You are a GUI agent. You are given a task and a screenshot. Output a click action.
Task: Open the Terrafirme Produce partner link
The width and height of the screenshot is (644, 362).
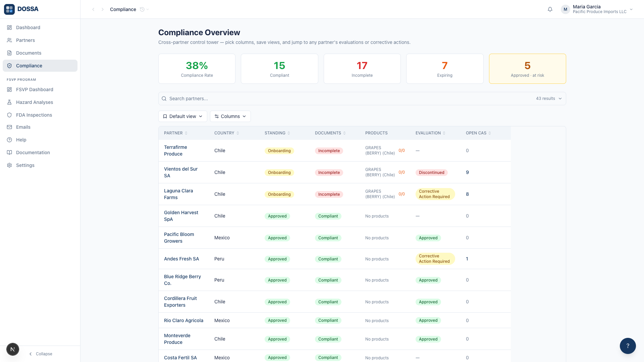[x=175, y=150]
